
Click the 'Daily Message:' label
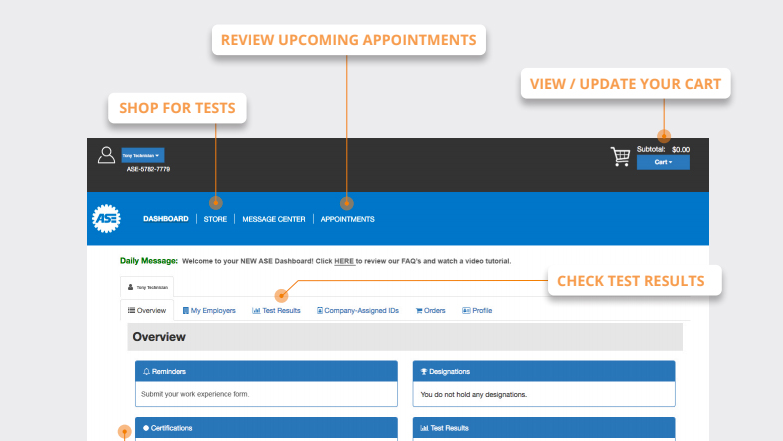(x=149, y=261)
